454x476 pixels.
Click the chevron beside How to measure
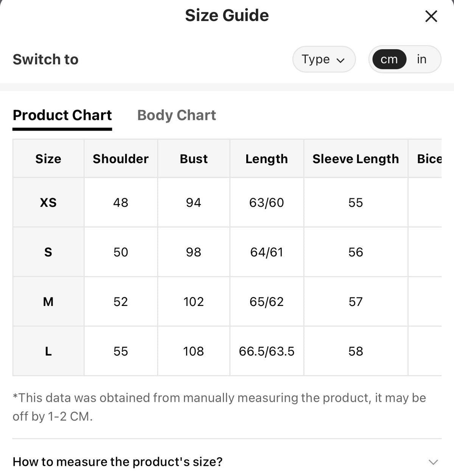click(x=433, y=462)
